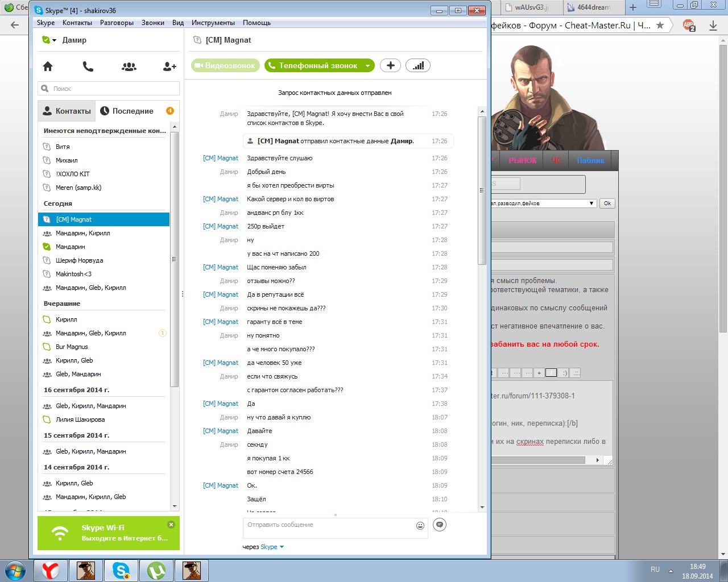The width and height of the screenshot is (728, 582).
Task: Open the Skype Home view icon
Action: click(x=48, y=66)
